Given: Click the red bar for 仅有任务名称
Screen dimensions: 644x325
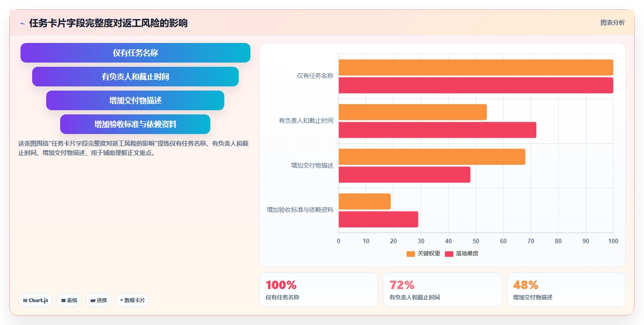Looking at the screenshot, I should (x=476, y=85).
